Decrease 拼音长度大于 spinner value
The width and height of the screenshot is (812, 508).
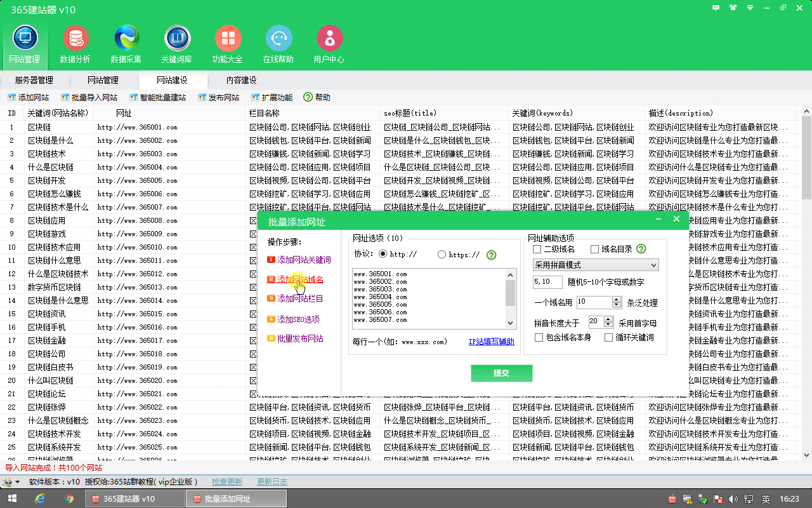[x=608, y=325]
